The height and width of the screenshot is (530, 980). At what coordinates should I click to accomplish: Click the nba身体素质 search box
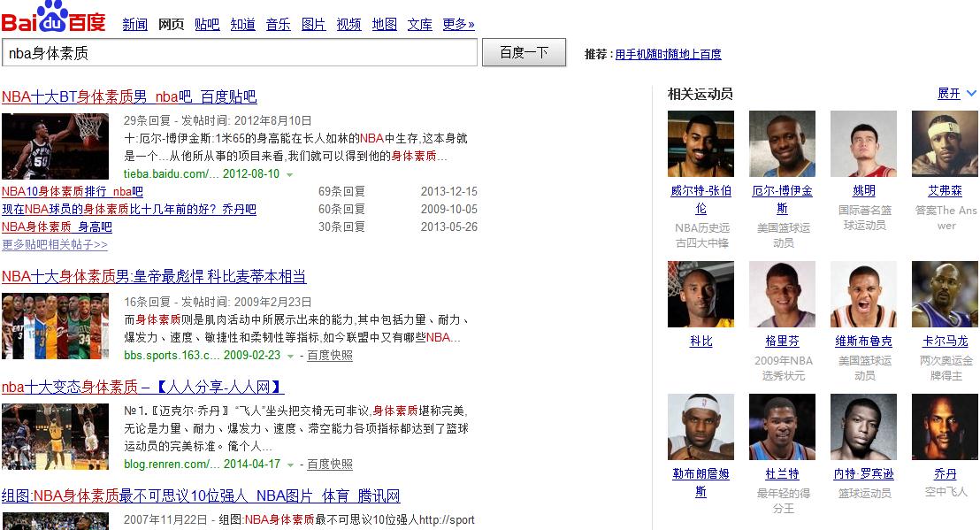[x=240, y=52]
